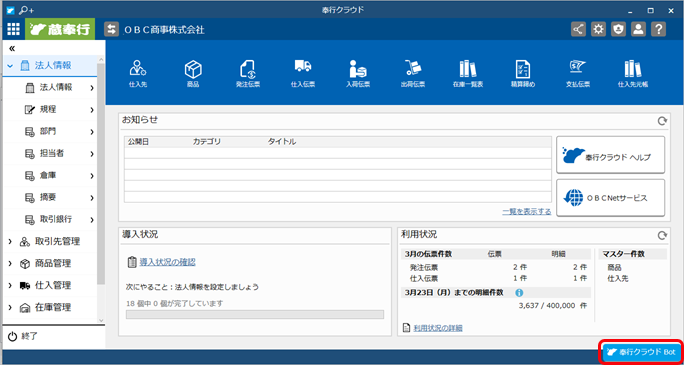Viewport: 684px width, 365px height.
Task: Click the shield security icon
Action: point(619,29)
